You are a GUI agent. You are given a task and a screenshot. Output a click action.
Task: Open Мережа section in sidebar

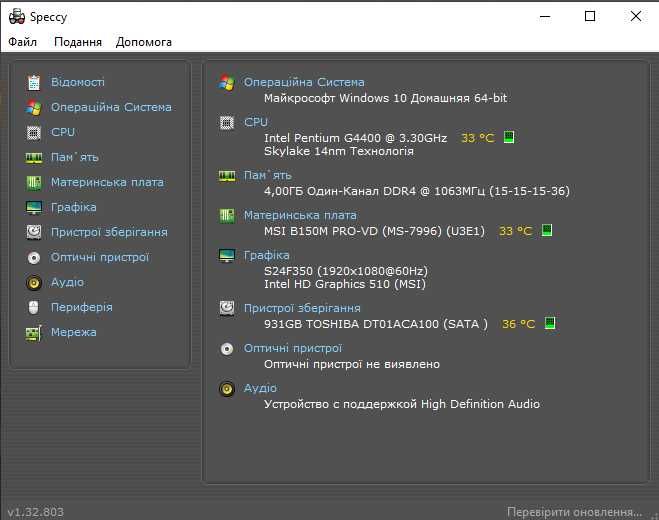(74, 332)
